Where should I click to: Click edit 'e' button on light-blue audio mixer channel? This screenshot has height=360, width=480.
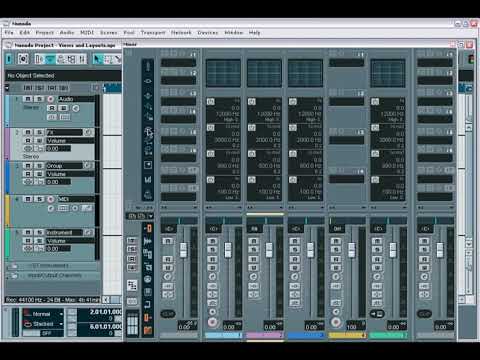tap(212, 277)
